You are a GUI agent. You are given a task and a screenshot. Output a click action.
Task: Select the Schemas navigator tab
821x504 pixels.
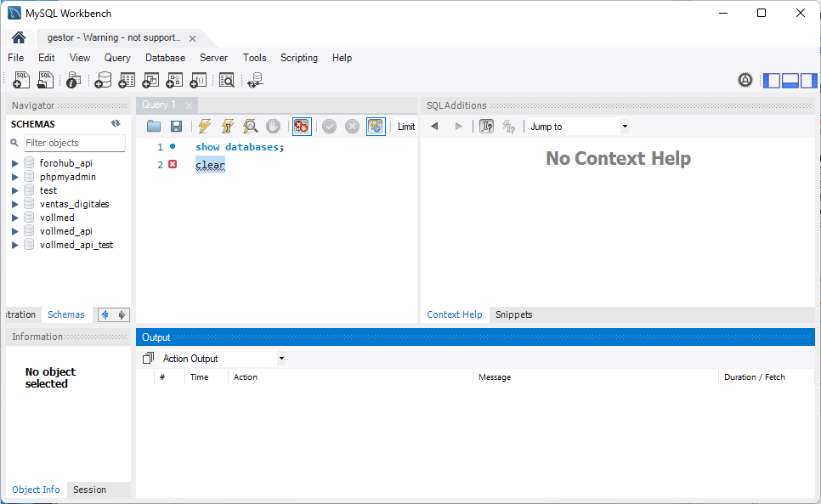click(x=66, y=314)
